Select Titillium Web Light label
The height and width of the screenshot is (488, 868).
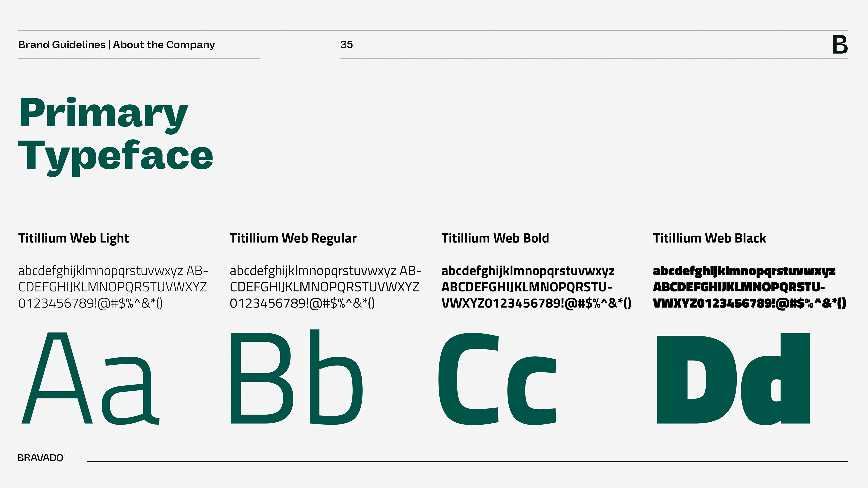(x=73, y=238)
